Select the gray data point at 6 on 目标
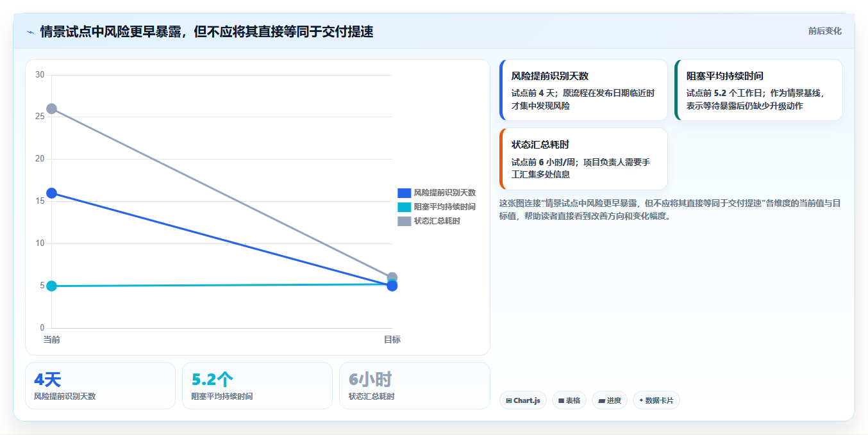The image size is (868, 435). pos(392,277)
